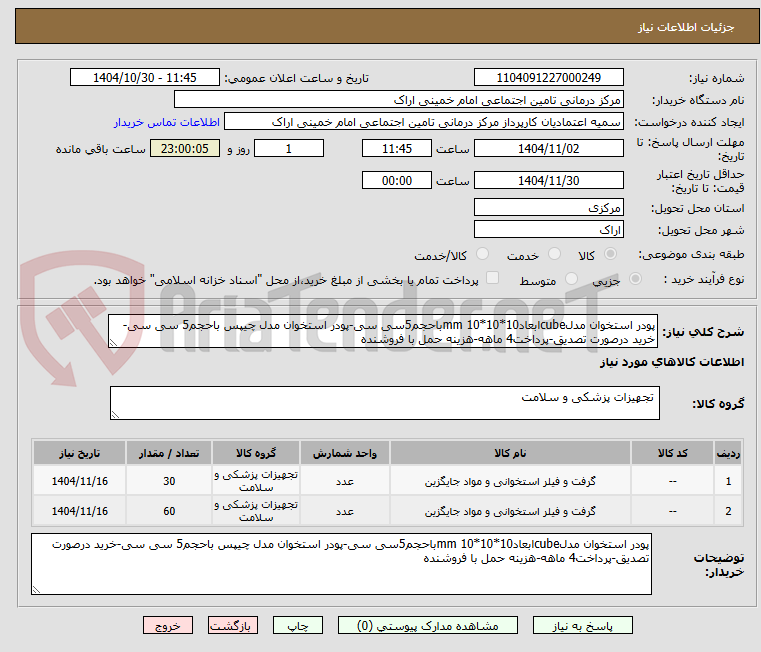Click quantity 60 in row 2

[x=169, y=511]
